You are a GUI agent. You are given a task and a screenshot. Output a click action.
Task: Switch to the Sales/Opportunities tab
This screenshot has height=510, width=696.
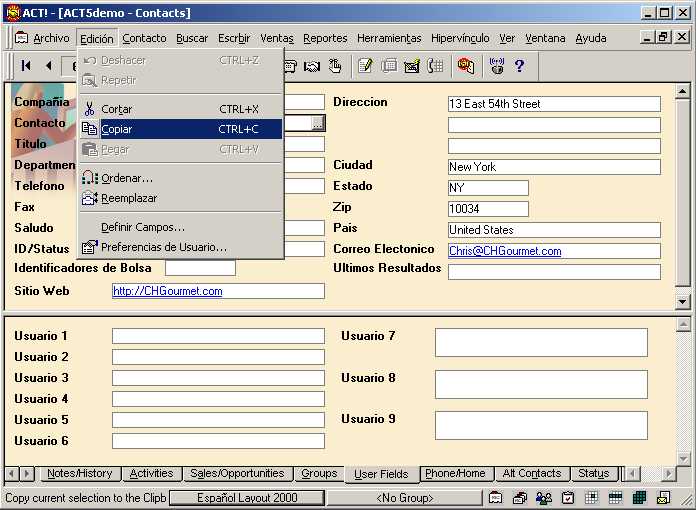(x=237, y=474)
